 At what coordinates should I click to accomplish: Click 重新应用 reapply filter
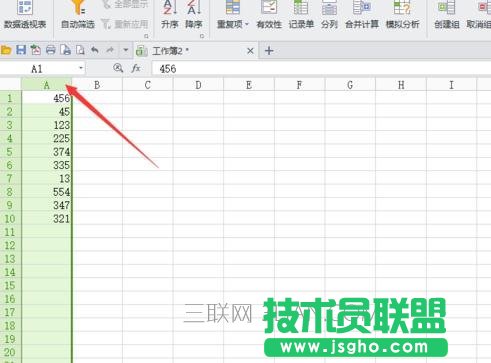pos(125,24)
